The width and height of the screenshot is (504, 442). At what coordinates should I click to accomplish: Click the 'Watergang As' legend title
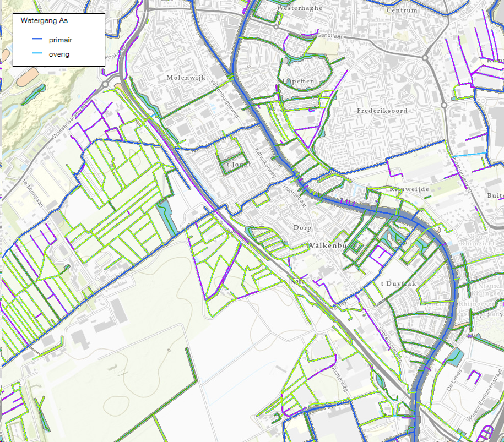click(44, 21)
